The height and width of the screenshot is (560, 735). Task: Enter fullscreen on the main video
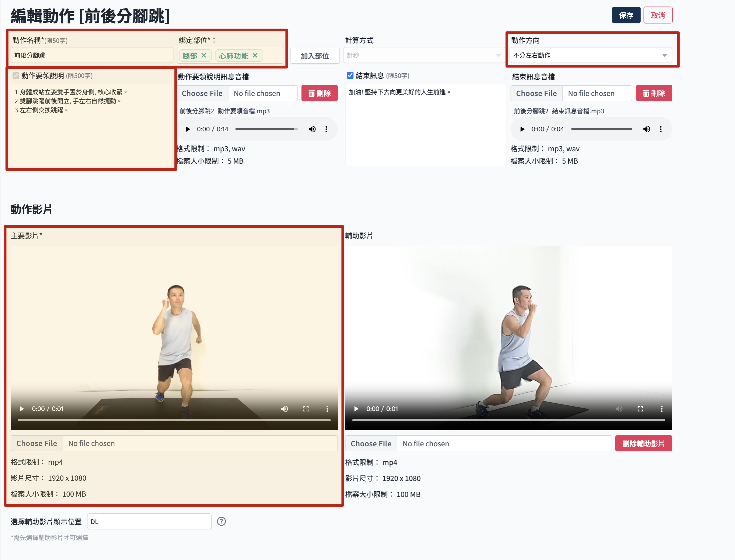point(306,409)
